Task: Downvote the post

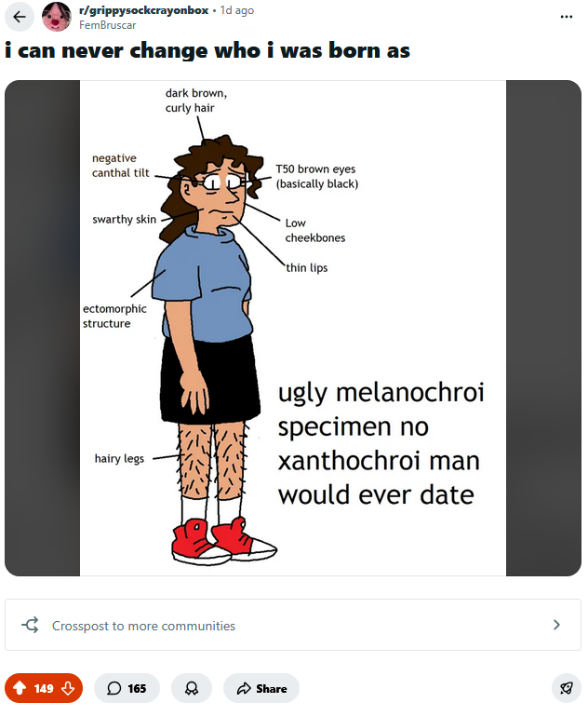Action: (67, 688)
